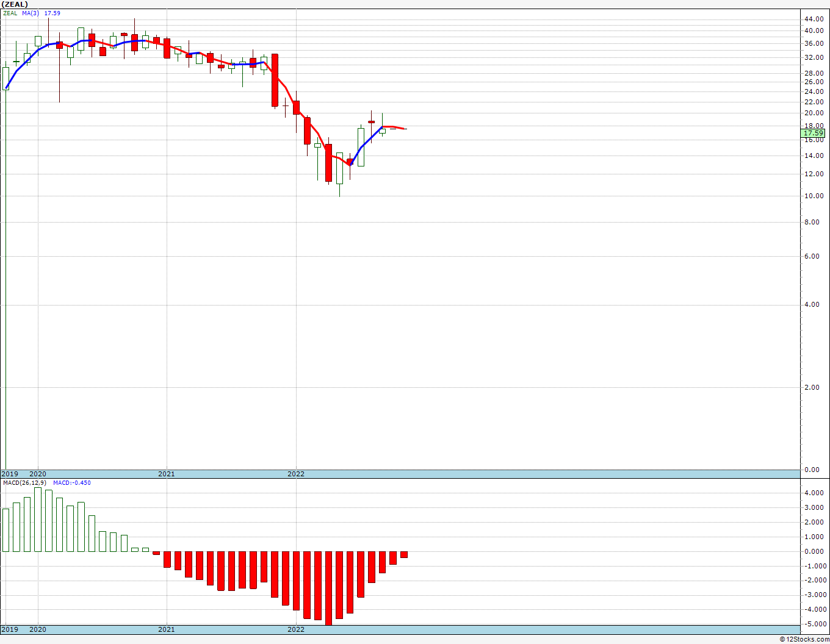This screenshot has height=644, width=830.
Task: Click the 26.00 price axis label
Action: (814, 82)
